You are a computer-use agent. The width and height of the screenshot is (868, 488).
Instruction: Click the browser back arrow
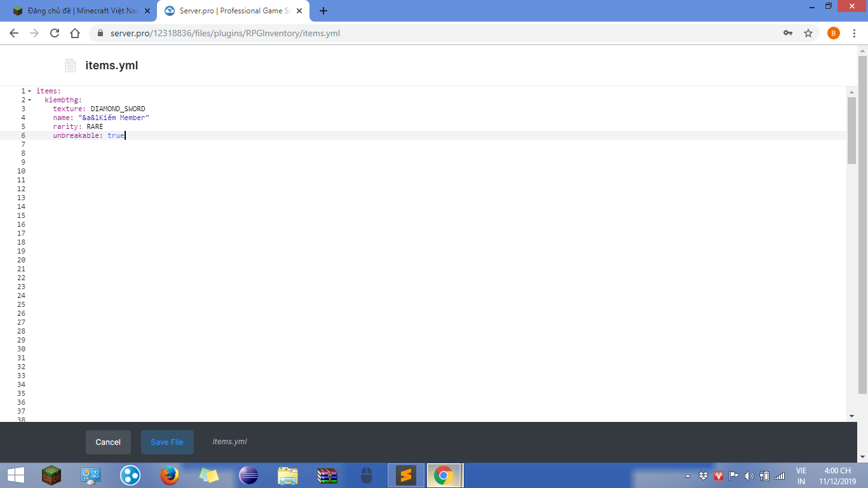(x=14, y=33)
